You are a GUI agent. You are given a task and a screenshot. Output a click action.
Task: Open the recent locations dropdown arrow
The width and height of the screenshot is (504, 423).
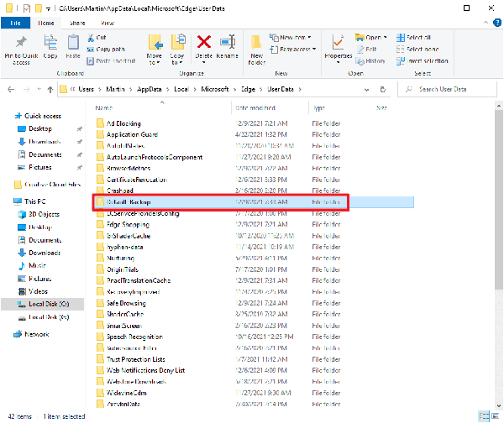pyautogui.click(x=39, y=89)
